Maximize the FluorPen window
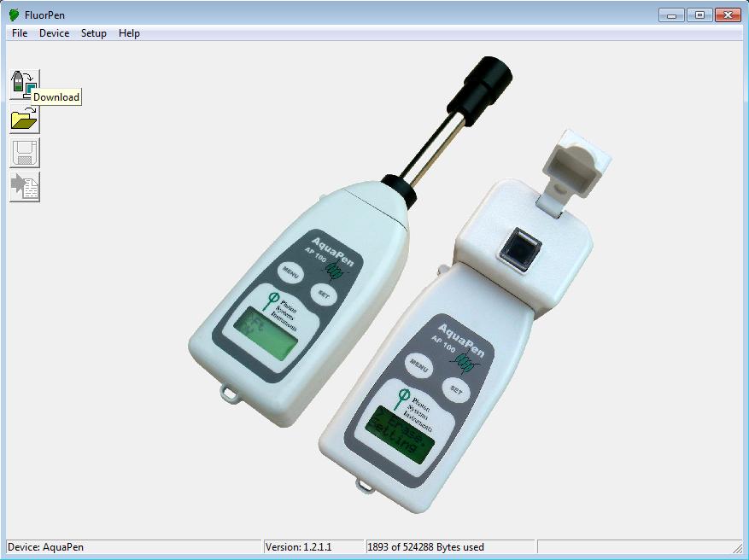The height and width of the screenshot is (560, 749). tap(699, 15)
